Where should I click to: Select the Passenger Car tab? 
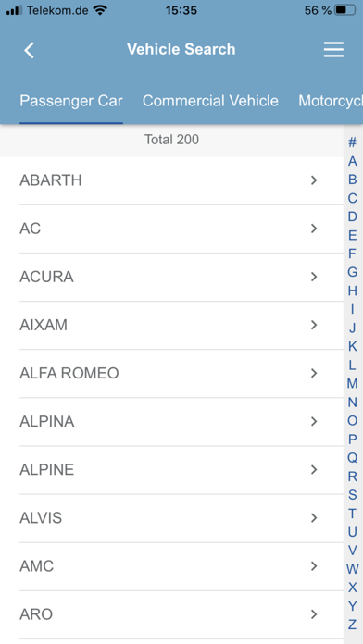tap(71, 101)
